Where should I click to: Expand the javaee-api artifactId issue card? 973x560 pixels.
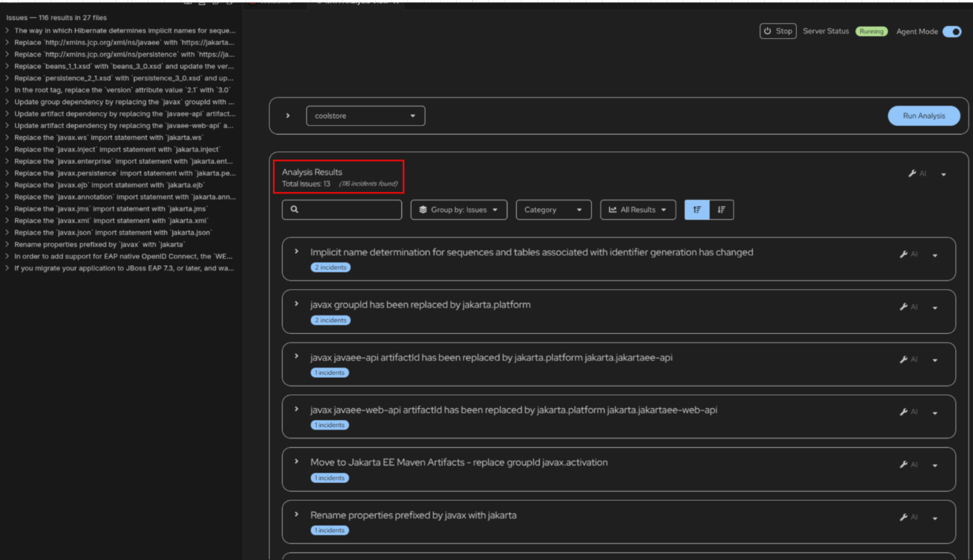pyautogui.click(x=296, y=356)
